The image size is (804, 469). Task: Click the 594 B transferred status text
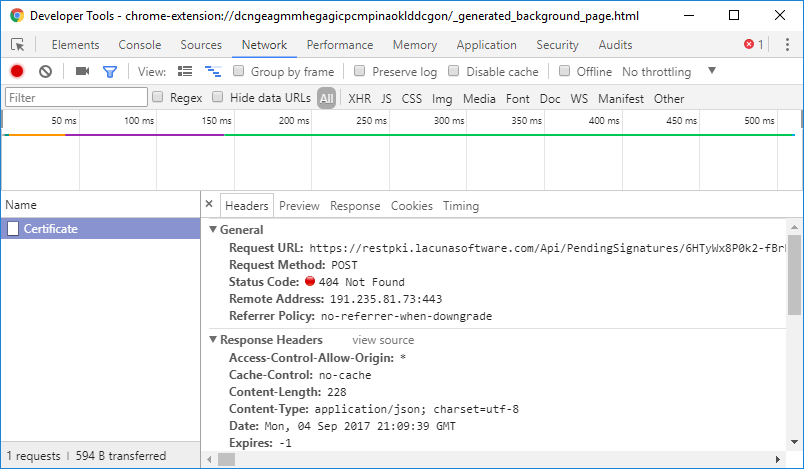tap(121, 456)
